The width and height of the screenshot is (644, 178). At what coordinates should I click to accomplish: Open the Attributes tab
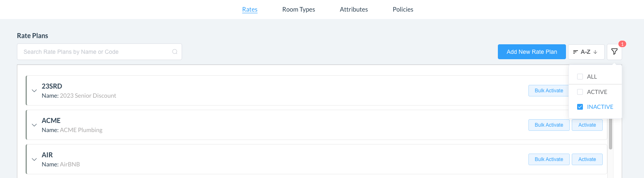354,9
